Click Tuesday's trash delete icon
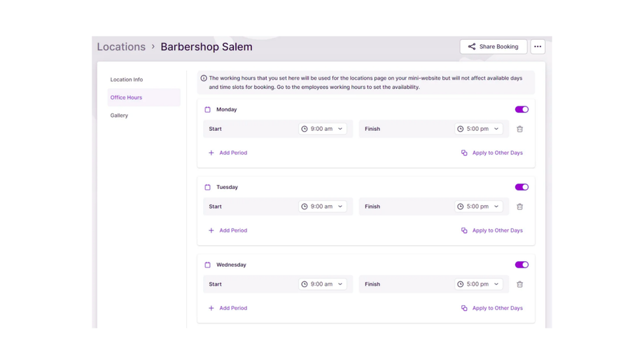 point(519,207)
